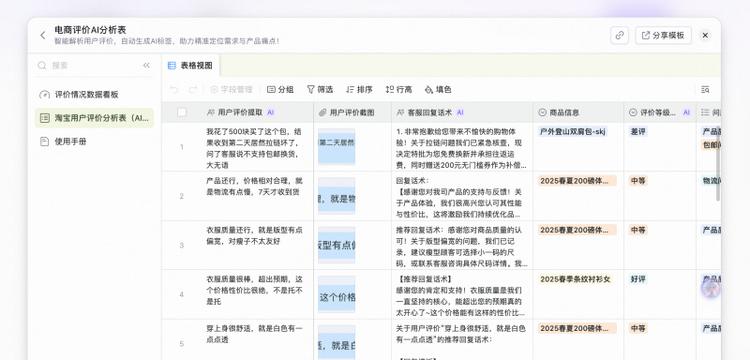
Task: Toggle the select-all checkbox in the header
Action: 182,112
